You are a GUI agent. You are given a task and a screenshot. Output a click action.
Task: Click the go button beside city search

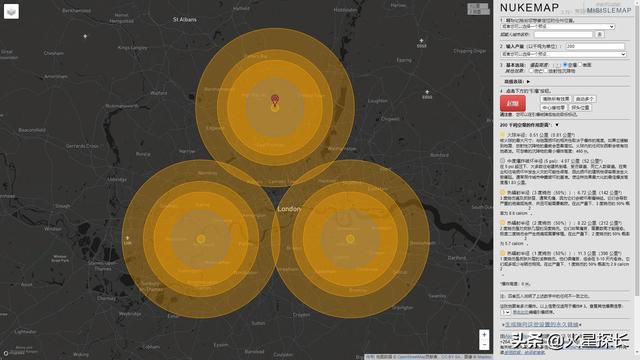click(x=600, y=34)
